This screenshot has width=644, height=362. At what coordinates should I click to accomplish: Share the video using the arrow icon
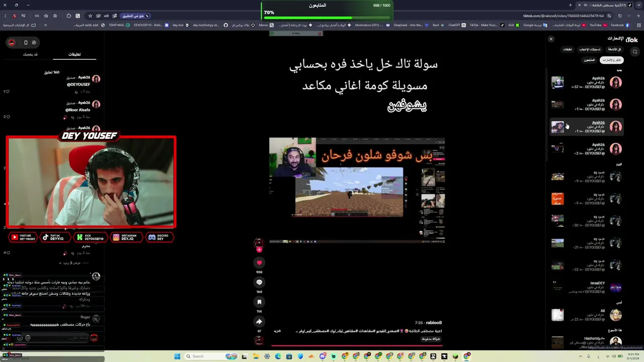coord(259,322)
